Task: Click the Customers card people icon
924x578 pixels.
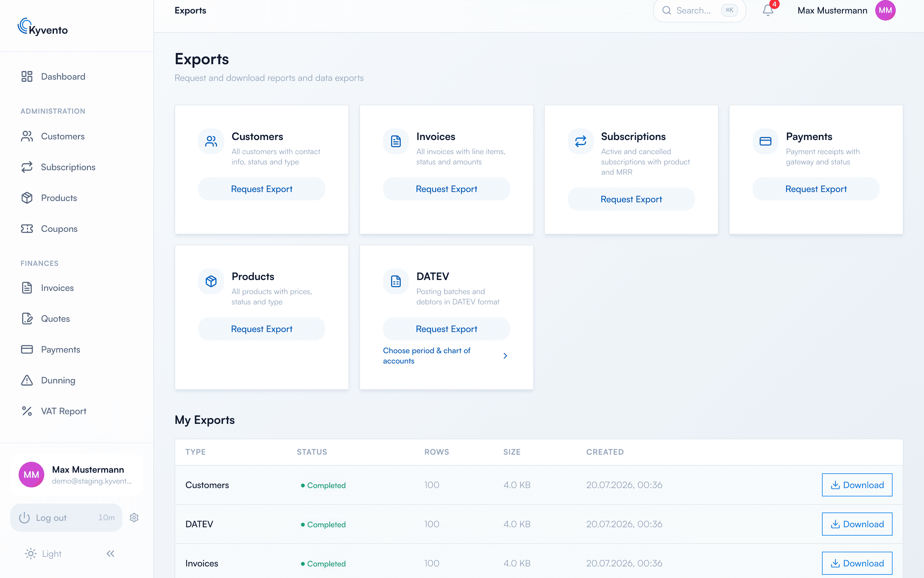Action: click(211, 141)
